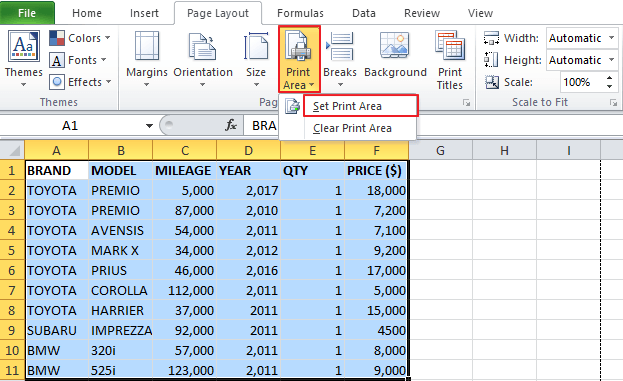Click the MILEAGE header cell

(185, 170)
